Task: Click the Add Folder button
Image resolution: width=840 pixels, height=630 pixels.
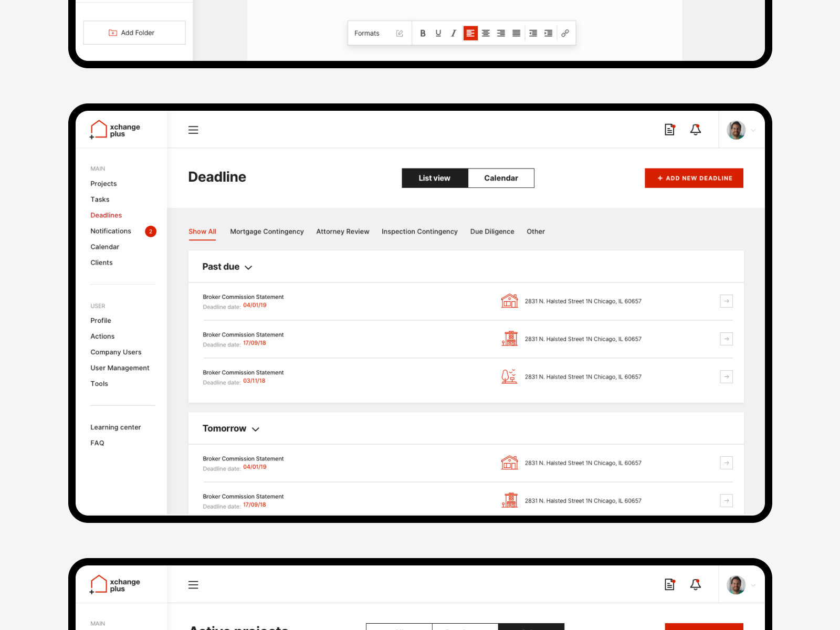Action: coord(134,32)
